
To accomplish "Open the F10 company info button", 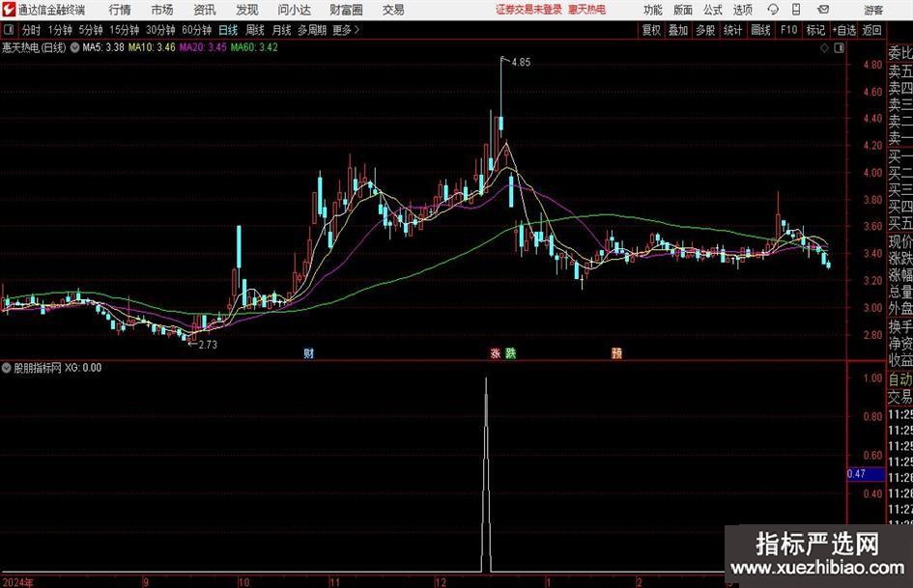I will [x=789, y=30].
